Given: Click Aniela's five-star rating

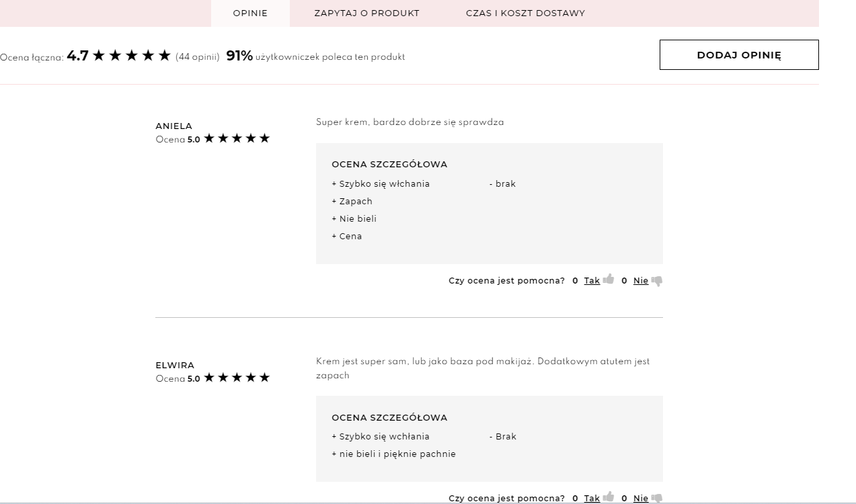Looking at the screenshot, I should (237, 138).
